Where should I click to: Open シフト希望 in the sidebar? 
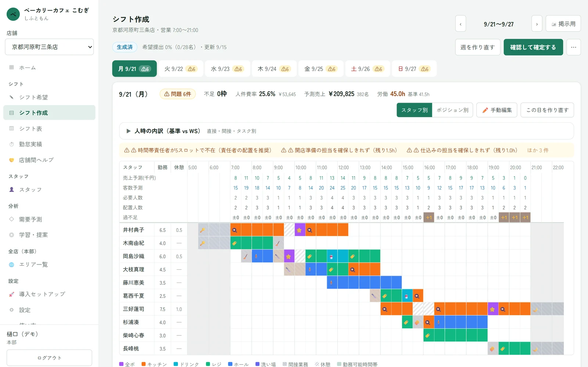[x=49, y=97]
